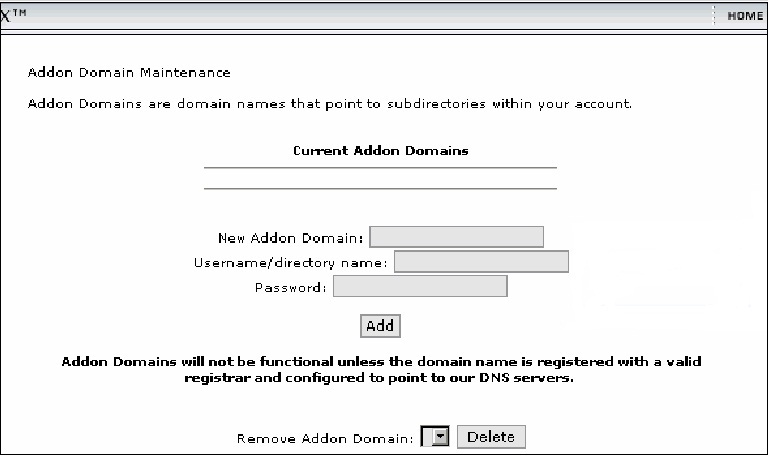Select the 'Remove Addon Domain:' label
Image resolution: width=768 pixels, height=457 pixels.
pyautogui.click(x=325, y=438)
